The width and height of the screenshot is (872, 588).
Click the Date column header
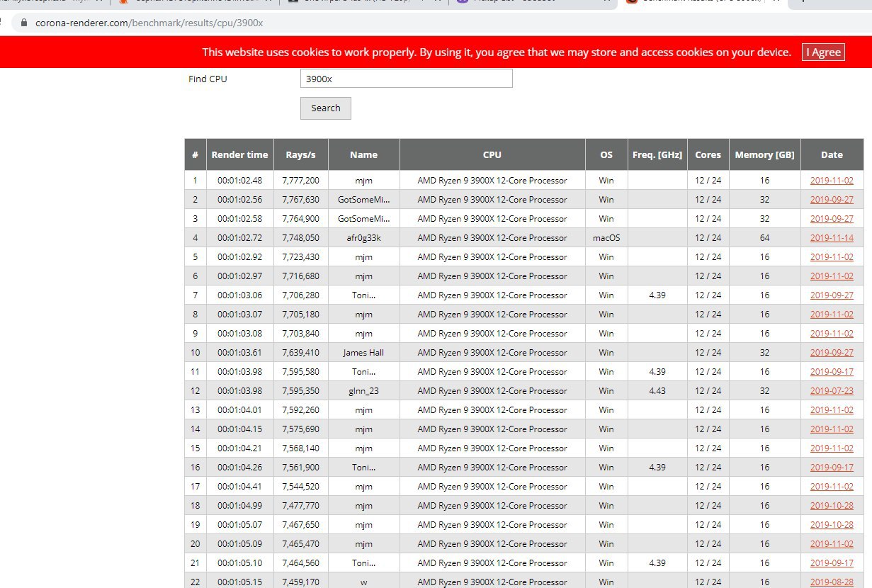click(x=832, y=154)
